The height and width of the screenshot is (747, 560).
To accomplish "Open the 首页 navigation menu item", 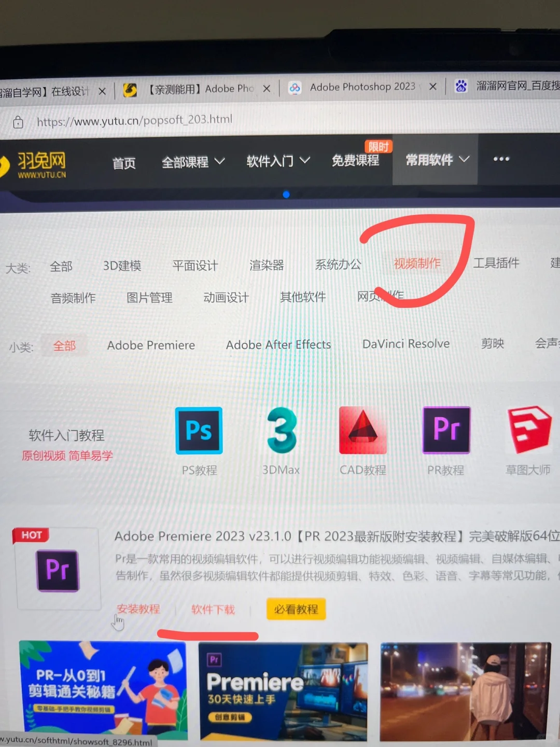I will coord(123,163).
